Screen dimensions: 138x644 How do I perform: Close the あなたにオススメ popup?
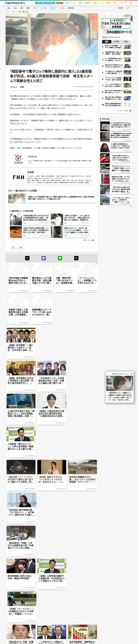[x=131, y=374]
